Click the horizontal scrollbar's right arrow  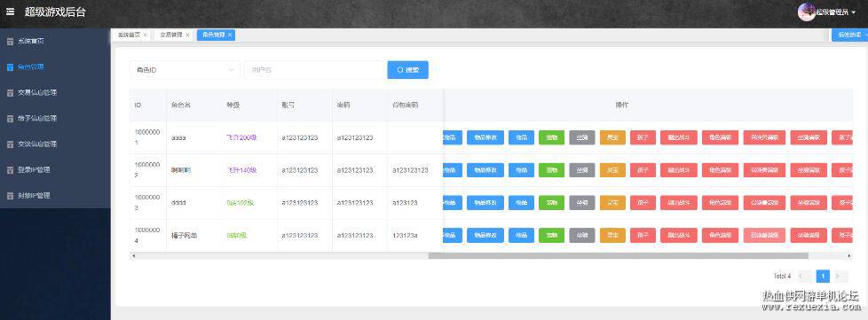[x=849, y=256]
